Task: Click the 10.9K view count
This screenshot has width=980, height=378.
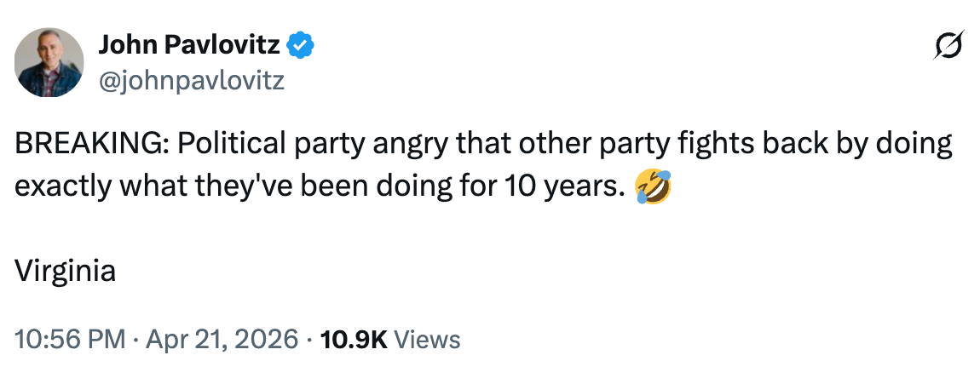Action: 354,340
